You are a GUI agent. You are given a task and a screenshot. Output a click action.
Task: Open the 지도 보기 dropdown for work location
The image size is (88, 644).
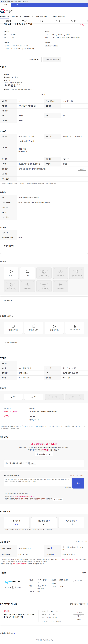(82, 169)
